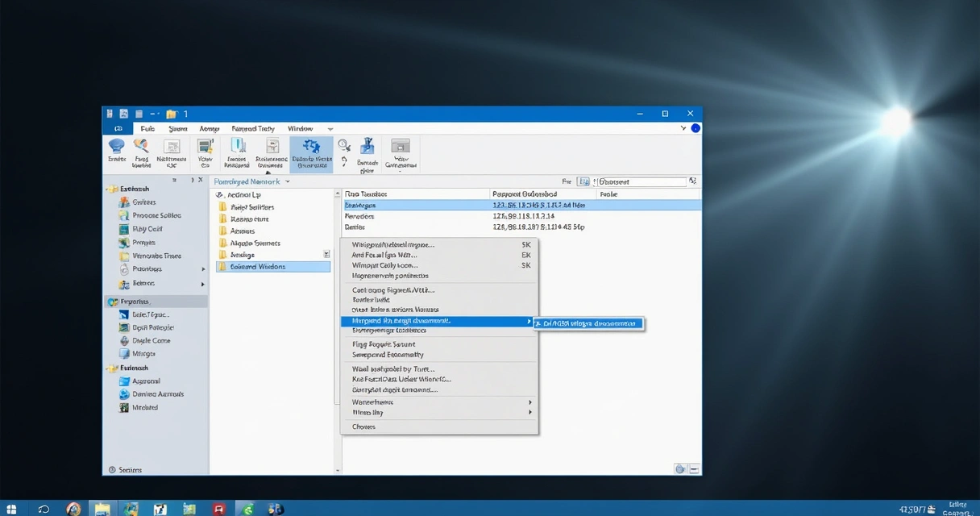Click the Serions link at sidebar bottom

click(x=130, y=469)
